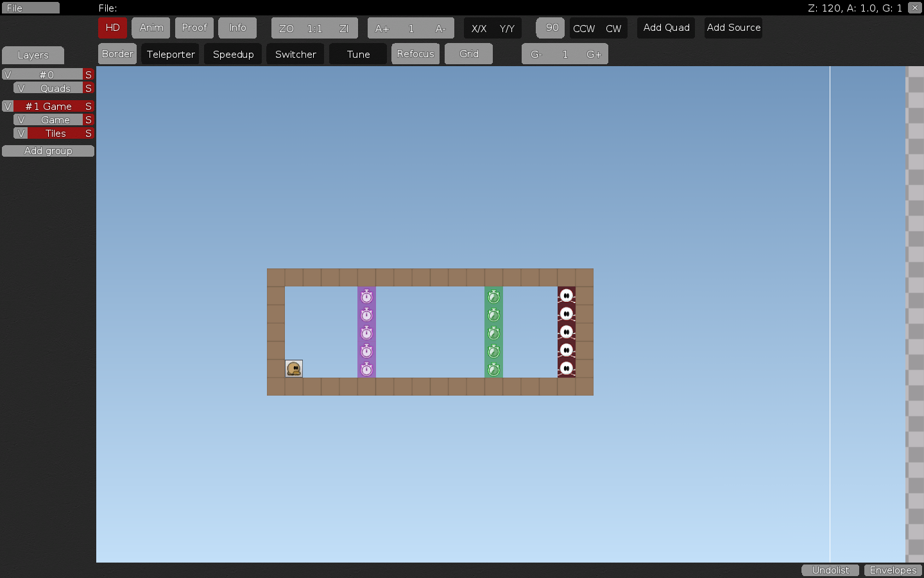Viewport: 924px width, 578px height.
Task: Reset zoom to 1:1
Action: coord(314,28)
